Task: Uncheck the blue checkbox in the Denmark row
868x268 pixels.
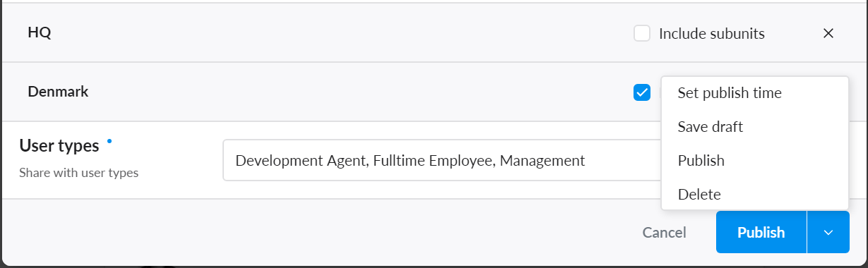Action: tap(642, 92)
